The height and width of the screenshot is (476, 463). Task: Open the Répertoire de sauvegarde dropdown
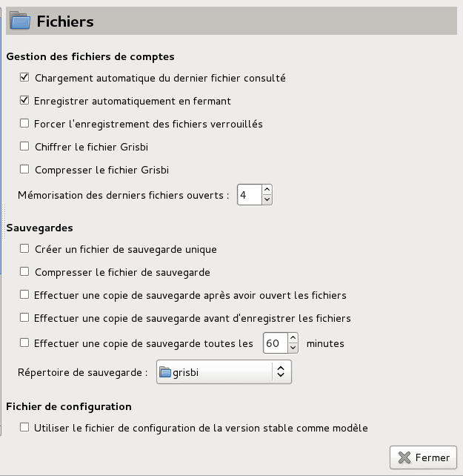click(x=224, y=372)
